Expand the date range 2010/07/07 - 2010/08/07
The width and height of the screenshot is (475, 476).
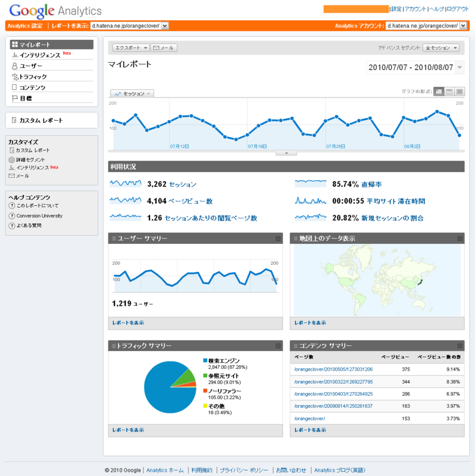click(415, 67)
